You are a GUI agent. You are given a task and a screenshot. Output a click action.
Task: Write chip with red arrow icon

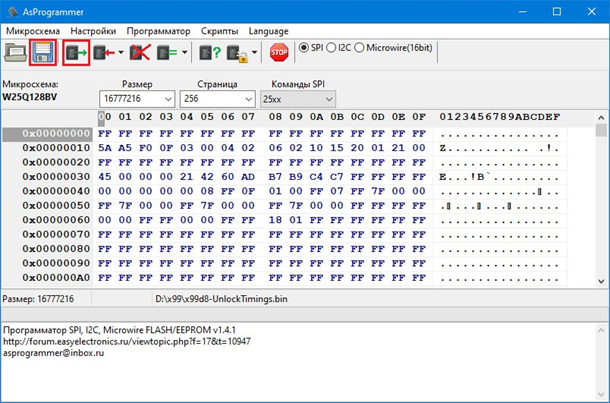click(104, 53)
